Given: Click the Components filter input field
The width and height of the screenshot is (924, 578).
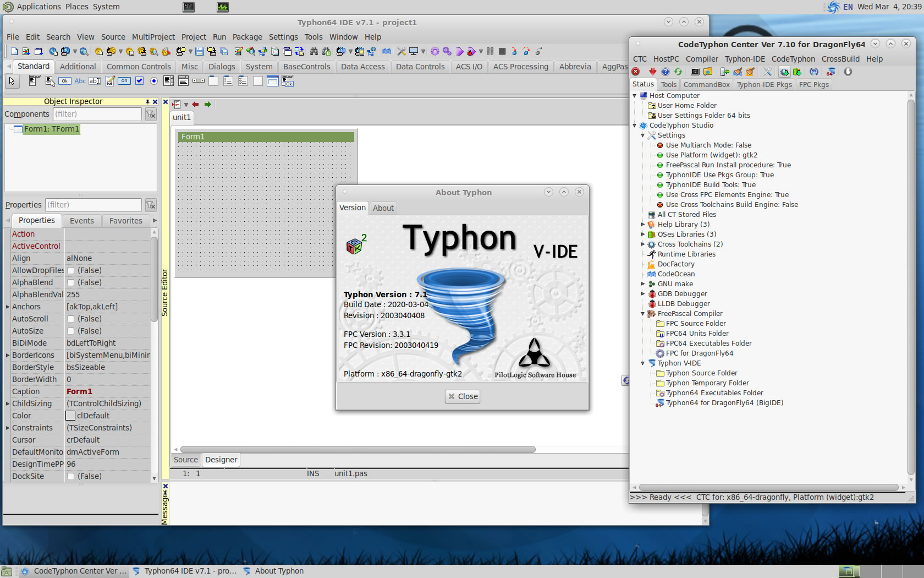Looking at the screenshot, I should point(97,114).
